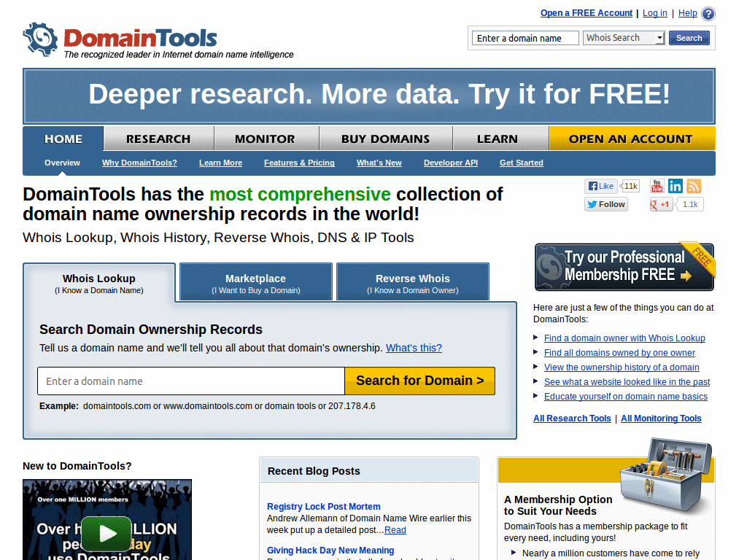Open All Monitoring Tools link
The width and height of the screenshot is (747, 560).
[x=661, y=419]
